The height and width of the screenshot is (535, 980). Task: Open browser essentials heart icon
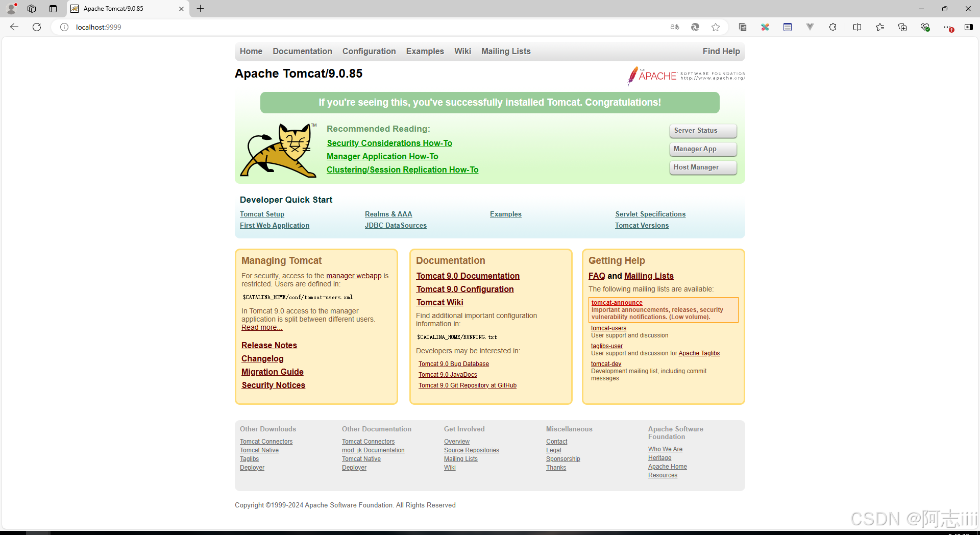925,27
